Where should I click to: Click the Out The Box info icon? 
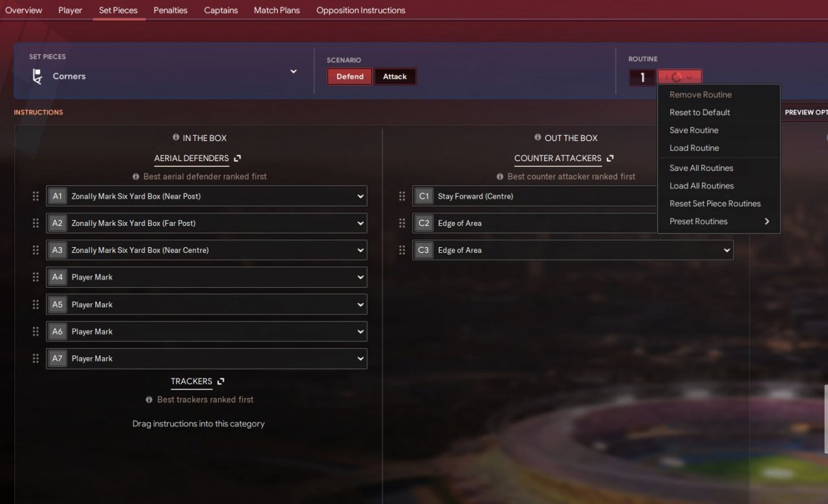point(538,137)
